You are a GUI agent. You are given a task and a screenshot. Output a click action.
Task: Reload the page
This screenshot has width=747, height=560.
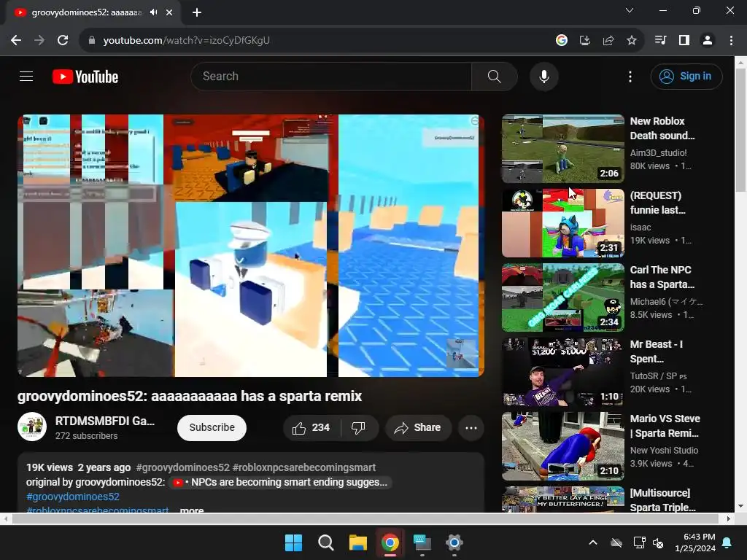(63, 41)
